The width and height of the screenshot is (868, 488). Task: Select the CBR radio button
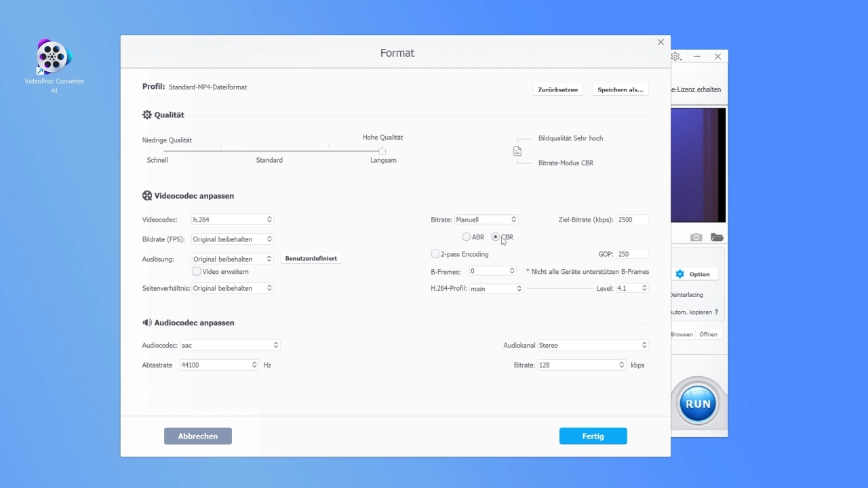495,237
